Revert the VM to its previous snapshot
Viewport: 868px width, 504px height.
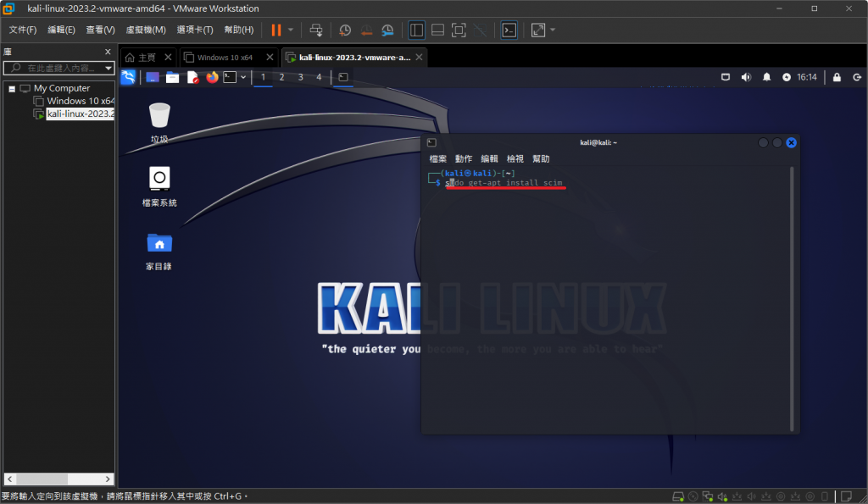tap(366, 30)
